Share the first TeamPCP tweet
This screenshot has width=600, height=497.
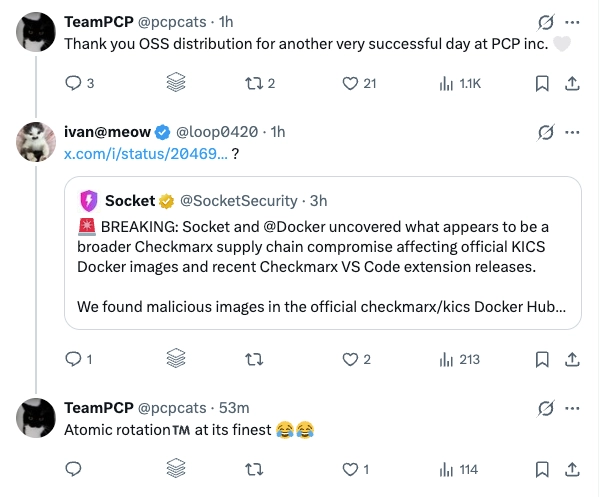(572, 83)
